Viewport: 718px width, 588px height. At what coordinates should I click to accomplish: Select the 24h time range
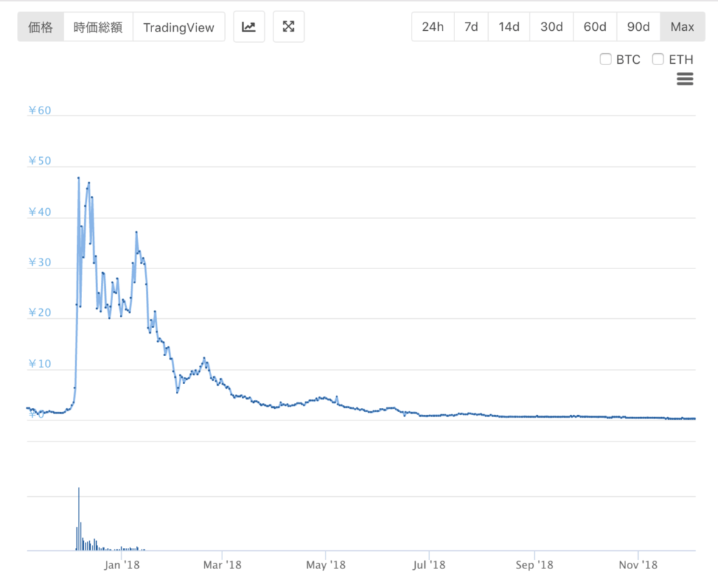click(433, 27)
